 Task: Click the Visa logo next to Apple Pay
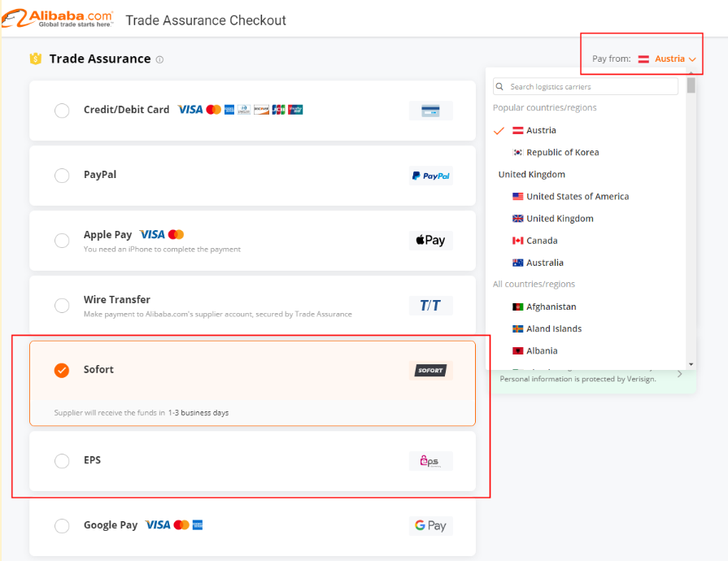tap(152, 234)
